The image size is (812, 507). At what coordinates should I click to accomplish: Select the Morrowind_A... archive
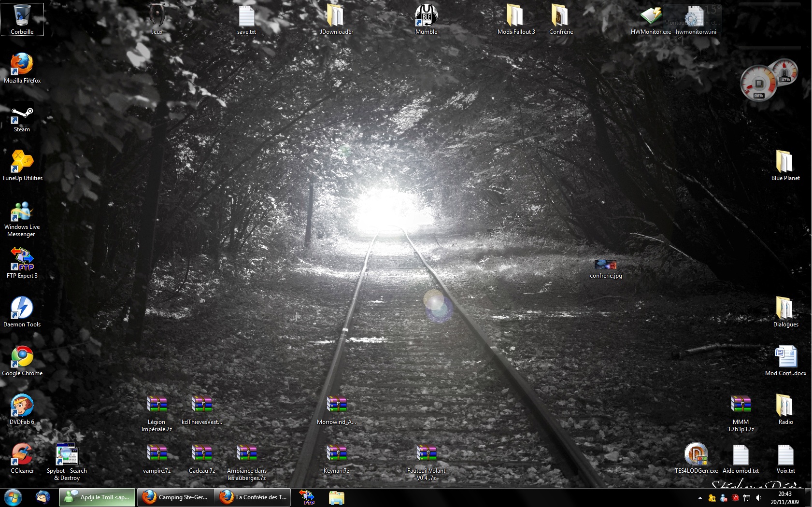tap(336, 409)
